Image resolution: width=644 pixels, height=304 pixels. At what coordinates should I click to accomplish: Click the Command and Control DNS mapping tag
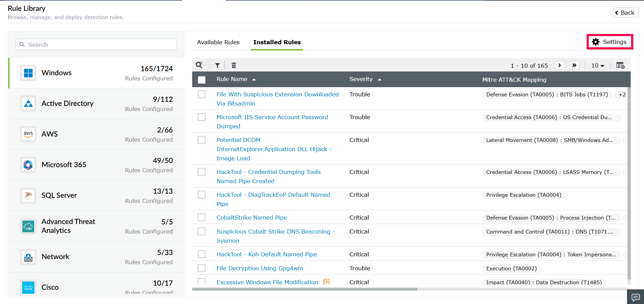click(551, 232)
